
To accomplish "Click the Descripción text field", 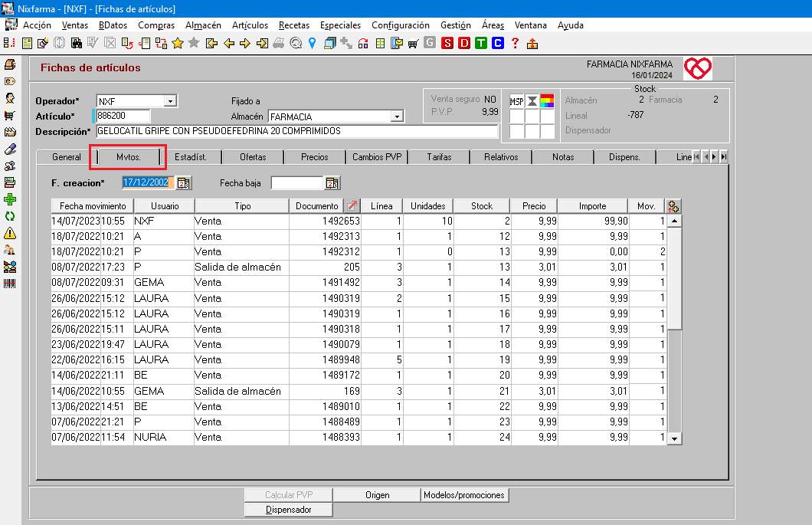I will click(x=296, y=131).
